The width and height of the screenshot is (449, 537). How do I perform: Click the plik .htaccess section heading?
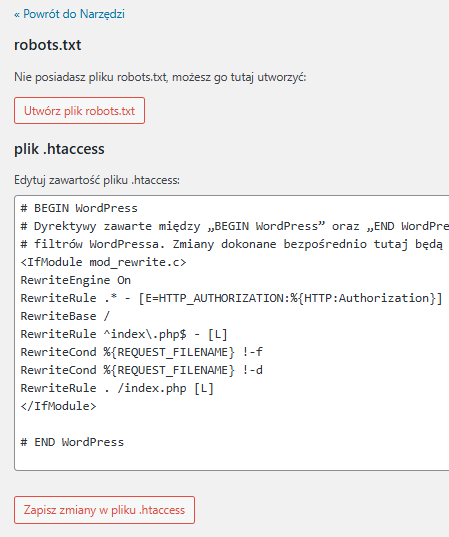coord(59,149)
